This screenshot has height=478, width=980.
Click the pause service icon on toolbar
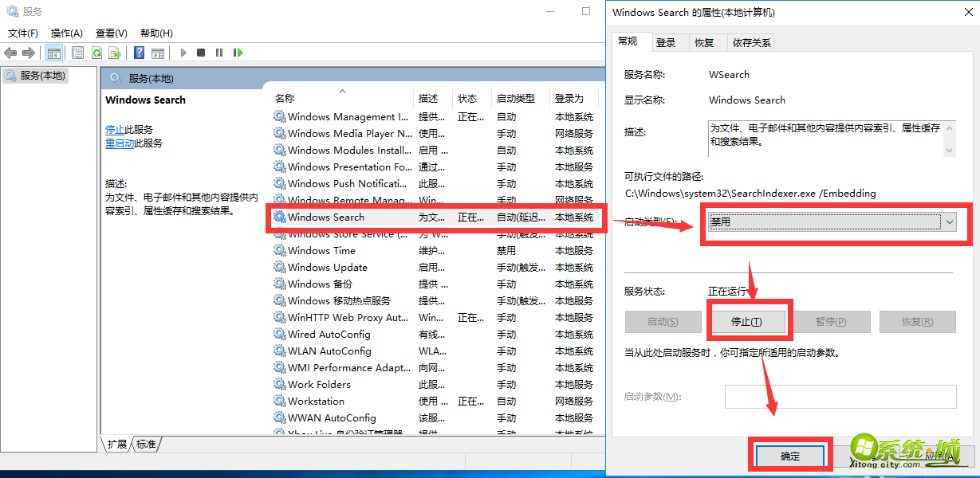coord(219,53)
